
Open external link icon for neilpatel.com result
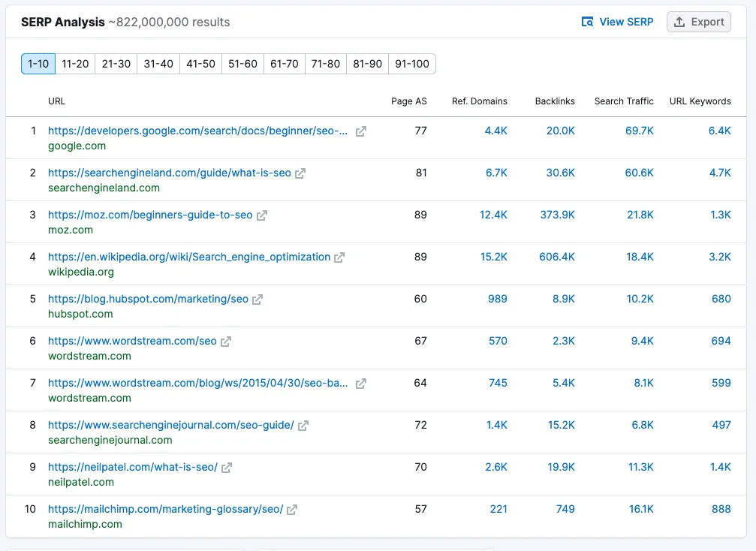coord(227,468)
